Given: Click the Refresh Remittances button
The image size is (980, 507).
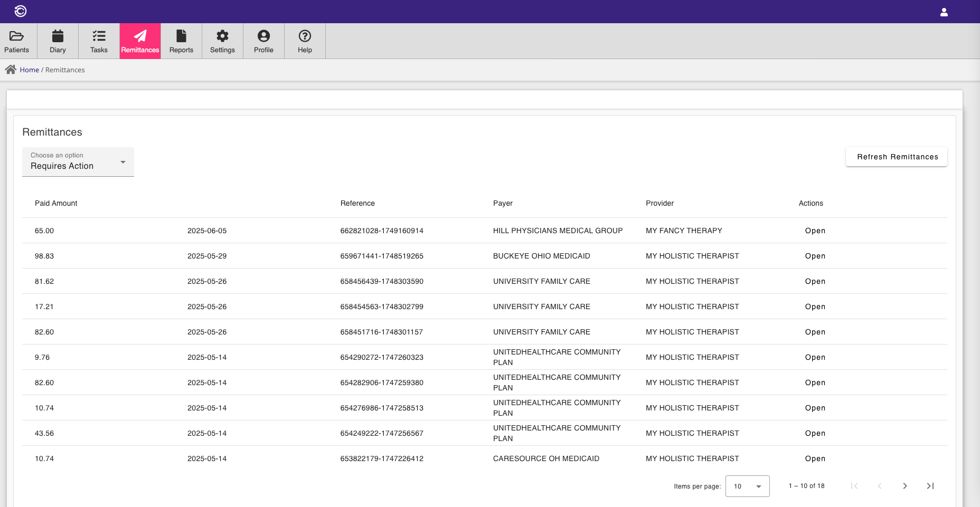Looking at the screenshot, I should click(897, 157).
